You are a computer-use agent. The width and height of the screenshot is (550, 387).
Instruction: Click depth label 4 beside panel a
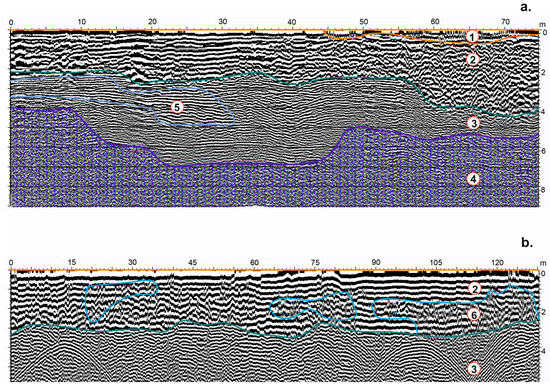[x=544, y=112]
